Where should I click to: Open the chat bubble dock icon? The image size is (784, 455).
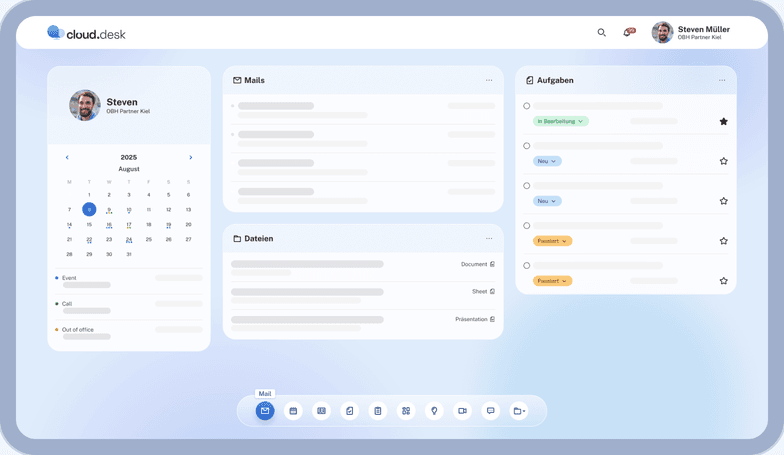(x=490, y=411)
